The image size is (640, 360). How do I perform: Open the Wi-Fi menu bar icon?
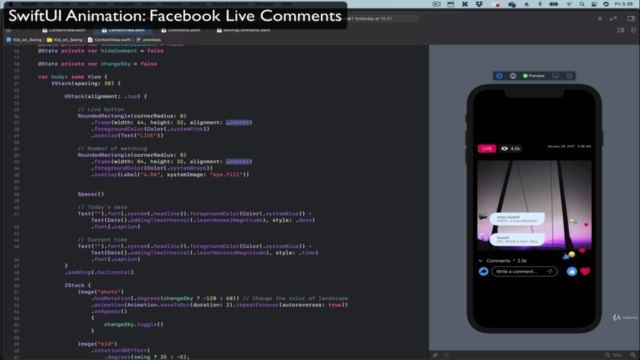(569, 4)
